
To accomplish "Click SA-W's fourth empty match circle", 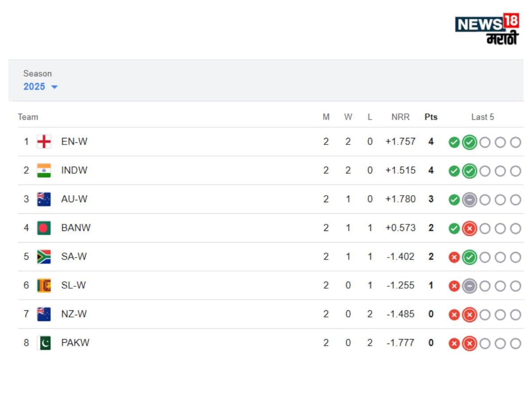I will point(500,258).
